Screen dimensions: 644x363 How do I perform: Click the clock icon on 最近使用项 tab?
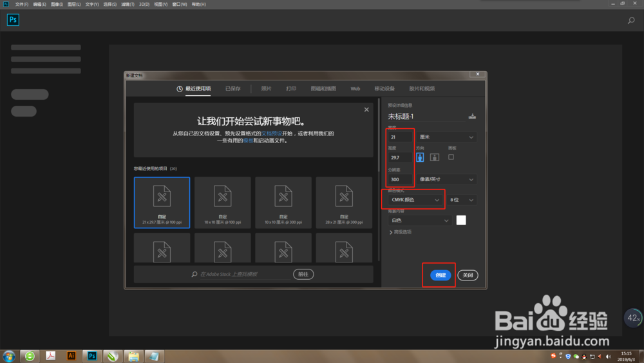(x=180, y=89)
